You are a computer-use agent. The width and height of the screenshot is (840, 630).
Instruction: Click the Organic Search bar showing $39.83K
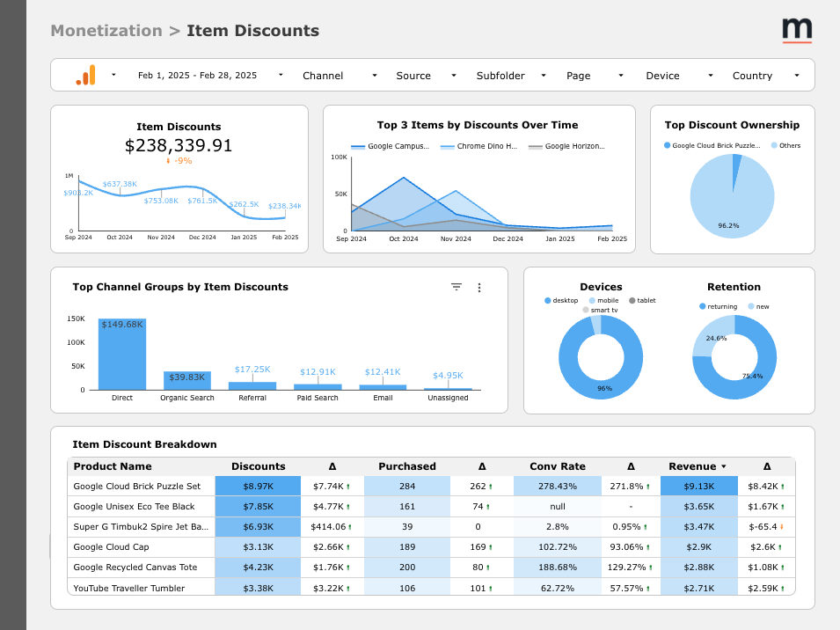click(x=187, y=380)
